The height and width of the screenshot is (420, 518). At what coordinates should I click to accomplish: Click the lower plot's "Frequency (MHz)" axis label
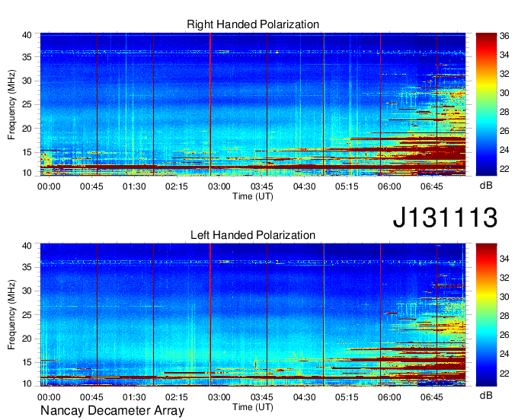11,315
